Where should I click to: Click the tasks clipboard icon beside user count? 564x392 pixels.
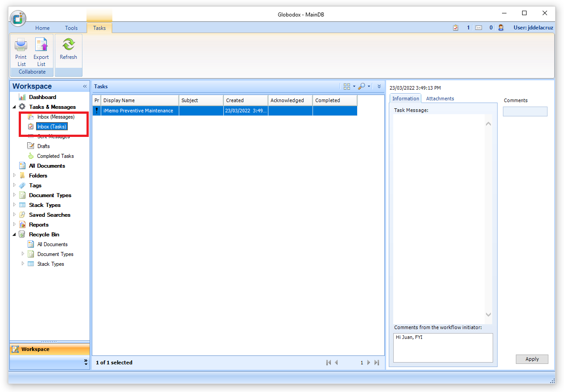[x=456, y=28]
